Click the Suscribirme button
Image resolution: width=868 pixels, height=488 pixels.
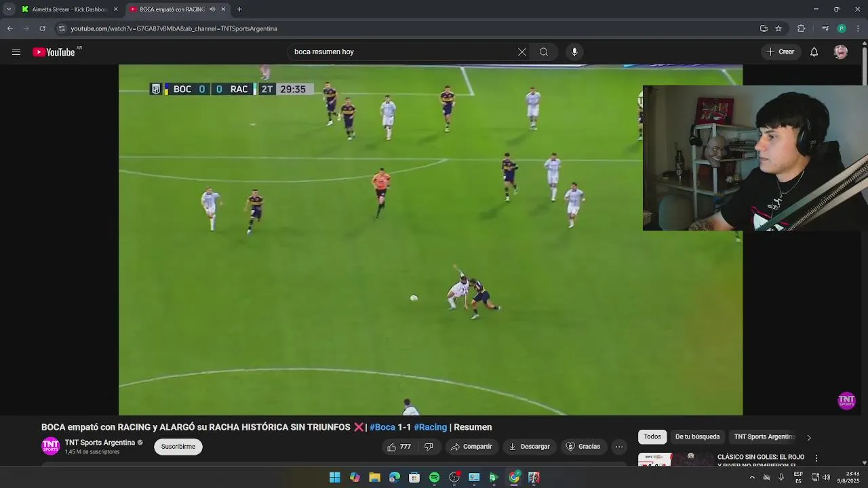(178, 447)
